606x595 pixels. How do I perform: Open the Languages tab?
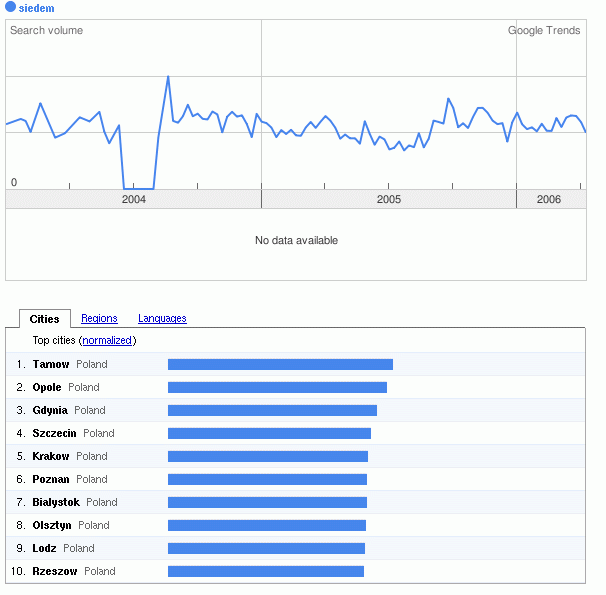tap(162, 319)
